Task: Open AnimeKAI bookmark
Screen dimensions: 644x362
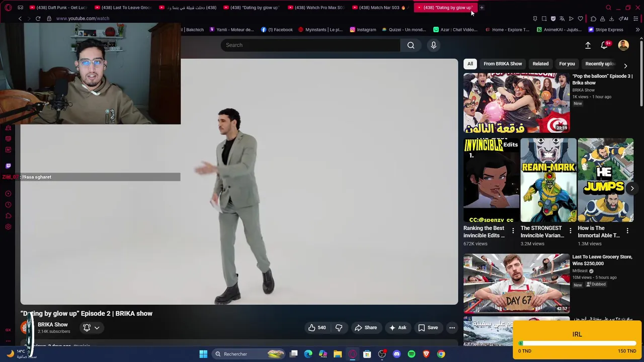Action: 559,30
